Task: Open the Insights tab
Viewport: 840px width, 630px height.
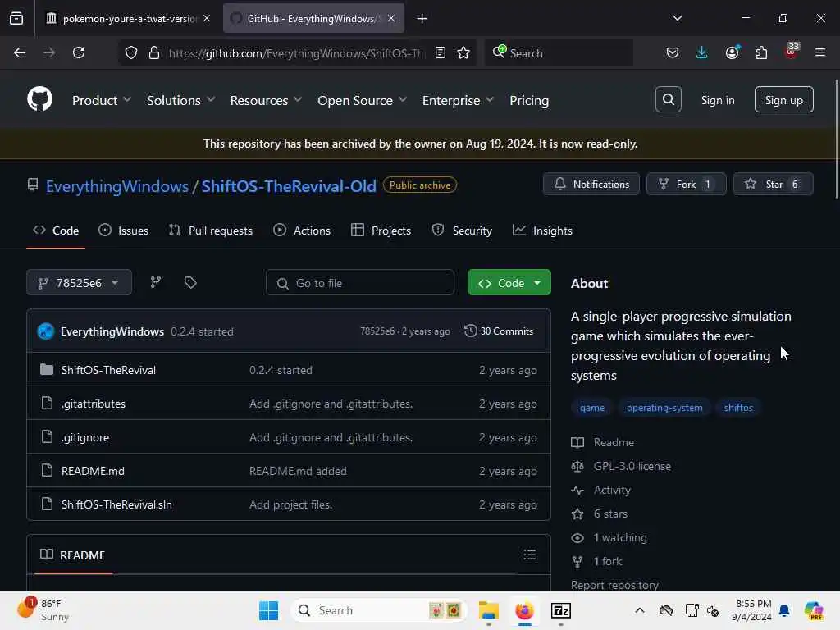Action: (543, 231)
